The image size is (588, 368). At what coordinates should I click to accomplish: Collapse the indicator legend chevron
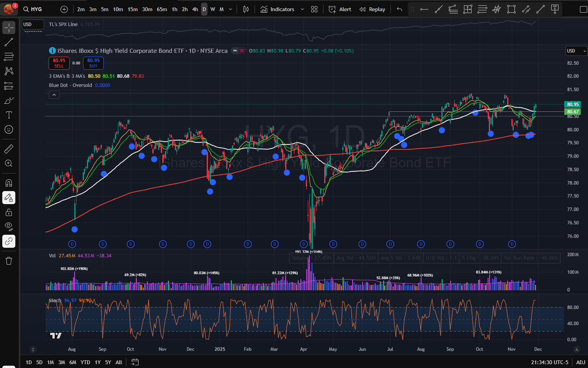(x=54, y=95)
